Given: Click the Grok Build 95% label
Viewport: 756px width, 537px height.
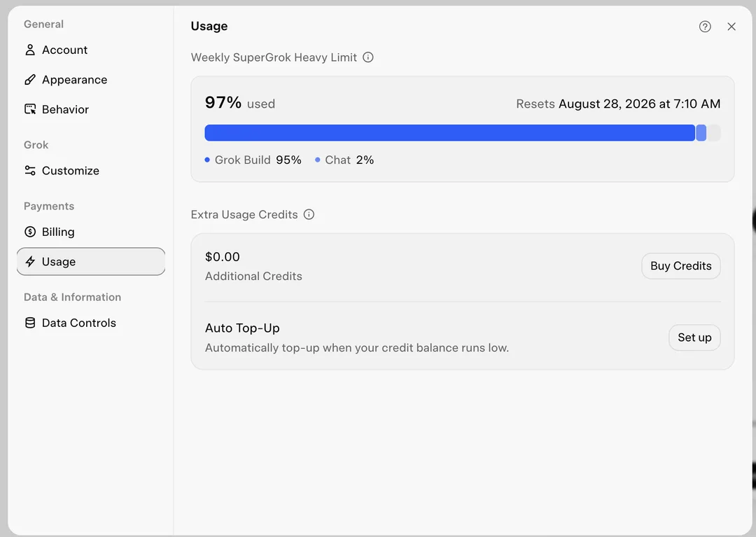Looking at the screenshot, I should tap(258, 160).
